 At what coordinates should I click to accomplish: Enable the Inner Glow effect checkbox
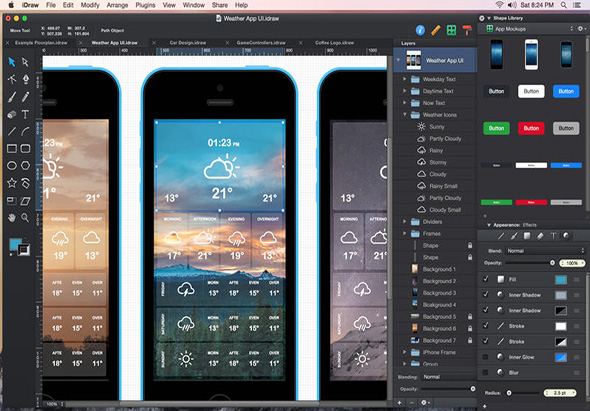(485, 357)
